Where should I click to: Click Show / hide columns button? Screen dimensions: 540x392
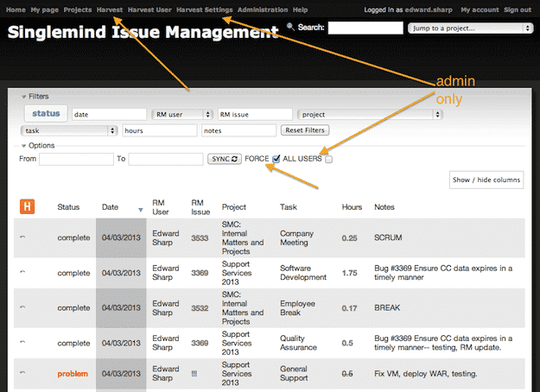[x=486, y=180]
